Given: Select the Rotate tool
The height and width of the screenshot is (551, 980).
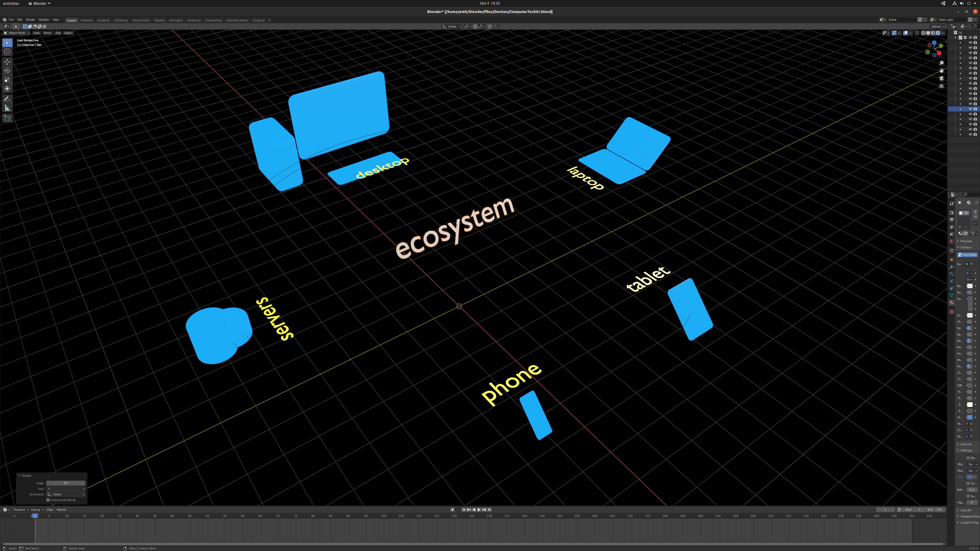Looking at the screenshot, I should pyautogui.click(x=7, y=71).
